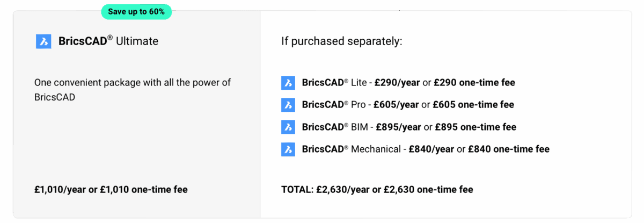Click the BricsCAD Mechanical product icon

(x=288, y=149)
